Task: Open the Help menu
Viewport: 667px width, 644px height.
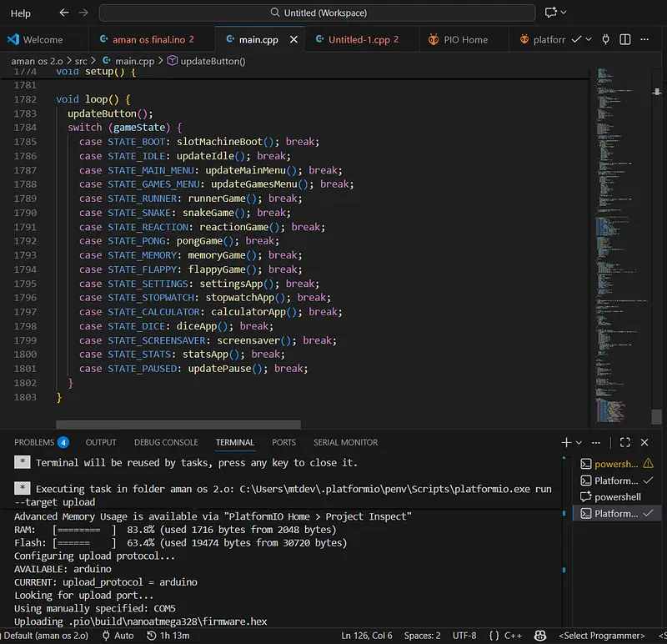Action: click(20, 13)
